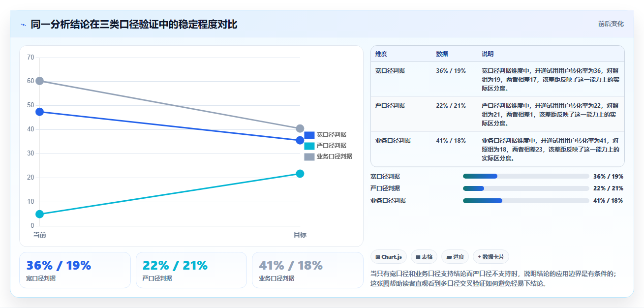The height and width of the screenshot is (308, 644).
Task: Select the cyan line point at 目标
Action: point(300,174)
